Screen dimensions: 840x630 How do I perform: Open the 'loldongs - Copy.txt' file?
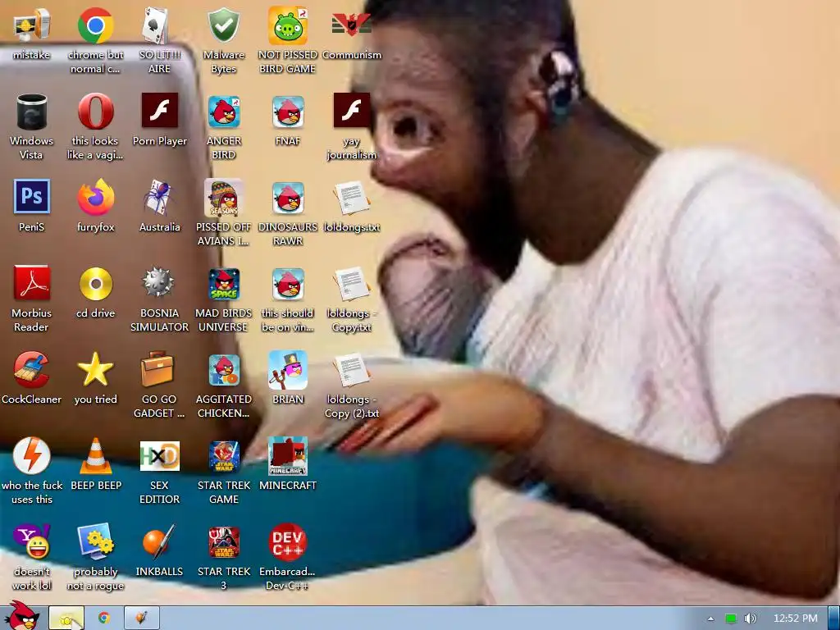tap(351, 284)
